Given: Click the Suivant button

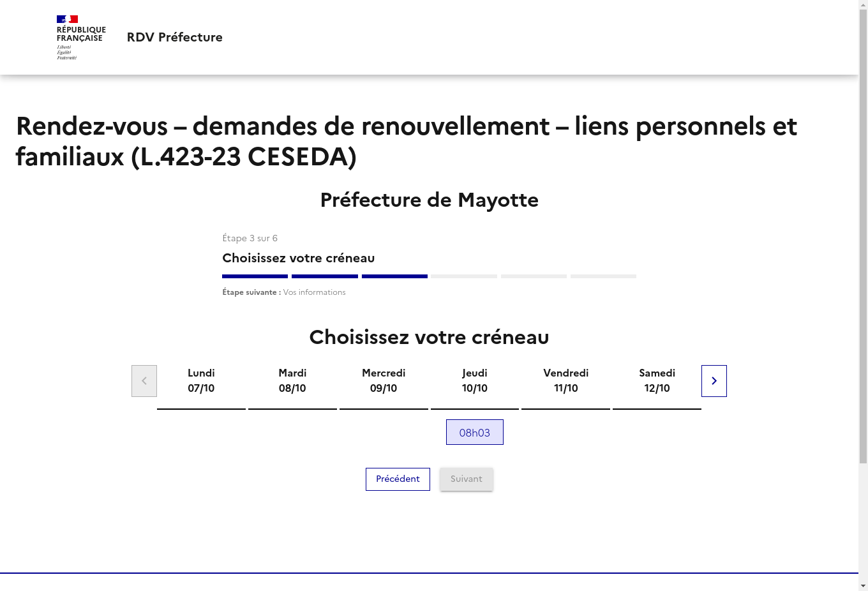Looking at the screenshot, I should click(467, 479).
